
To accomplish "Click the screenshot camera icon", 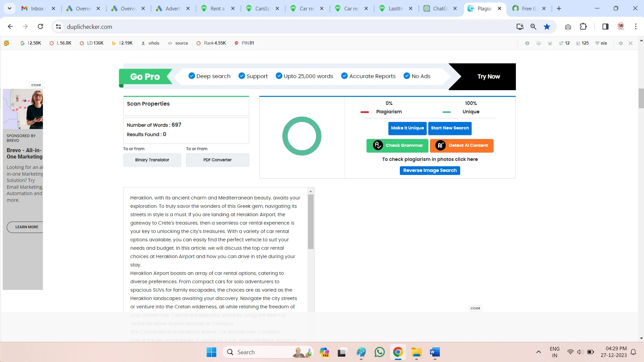I will pos(568,27).
